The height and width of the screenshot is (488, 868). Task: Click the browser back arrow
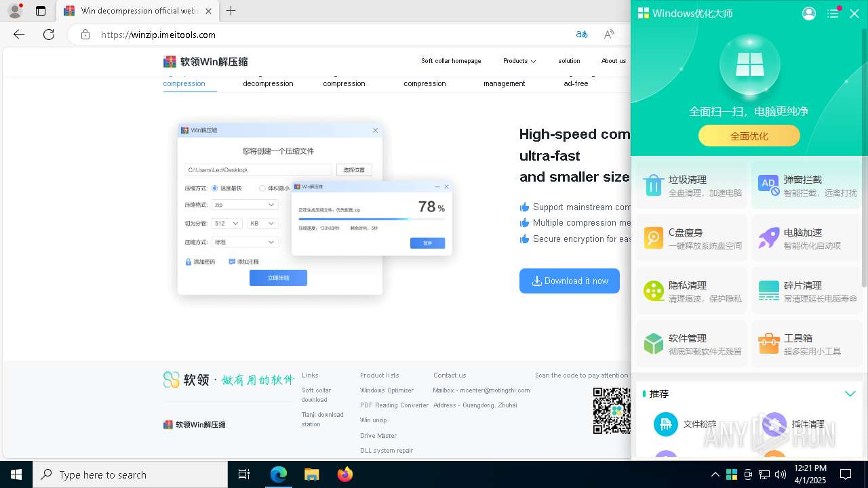(19, 35)
